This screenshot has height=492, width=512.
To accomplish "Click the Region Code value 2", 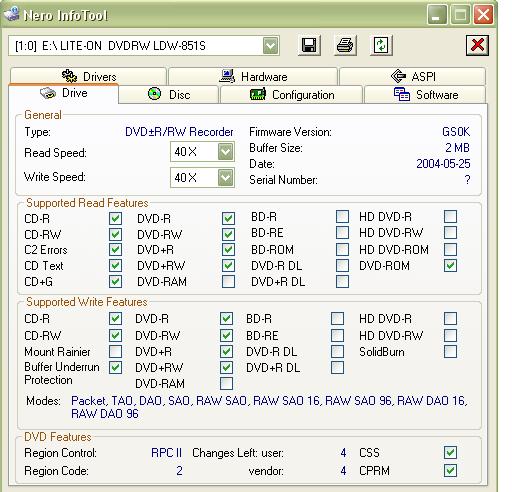I will click(179, 471).
